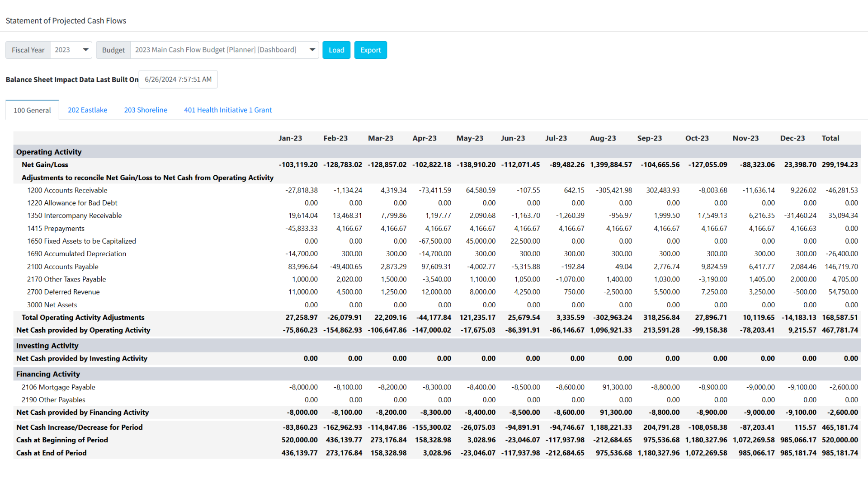Click the Export button
The height and width of the screenshot is (488, 868).
[x=370, y=50]
